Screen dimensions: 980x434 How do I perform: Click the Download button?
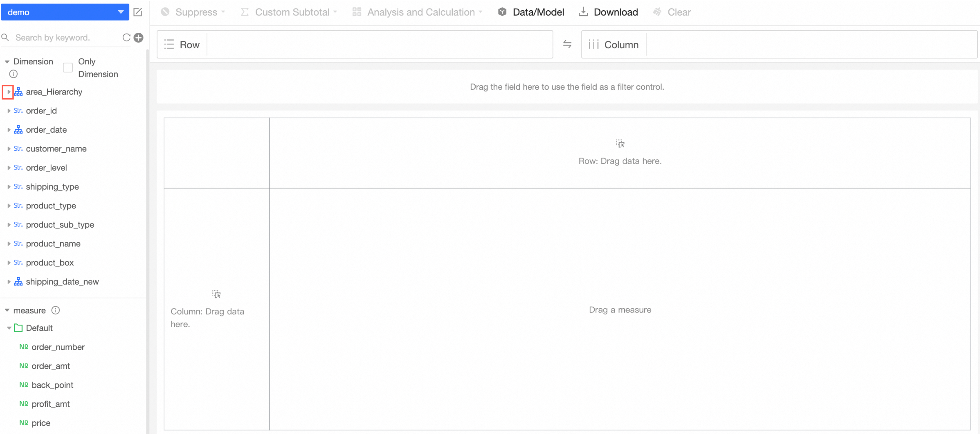(608, 12)
